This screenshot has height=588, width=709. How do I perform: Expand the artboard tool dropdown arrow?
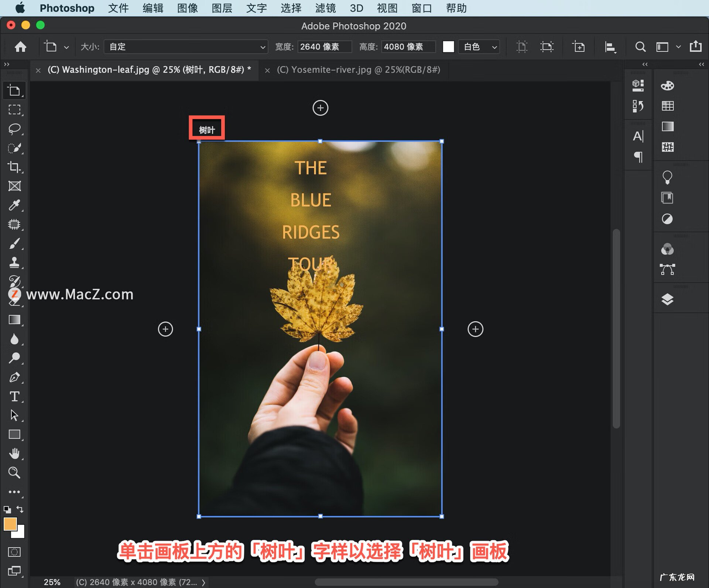(66, 47)
